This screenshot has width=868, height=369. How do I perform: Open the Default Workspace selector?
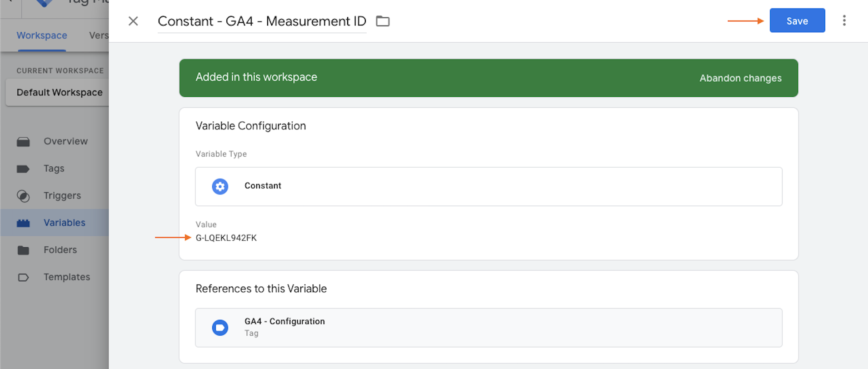coord(59,92)
